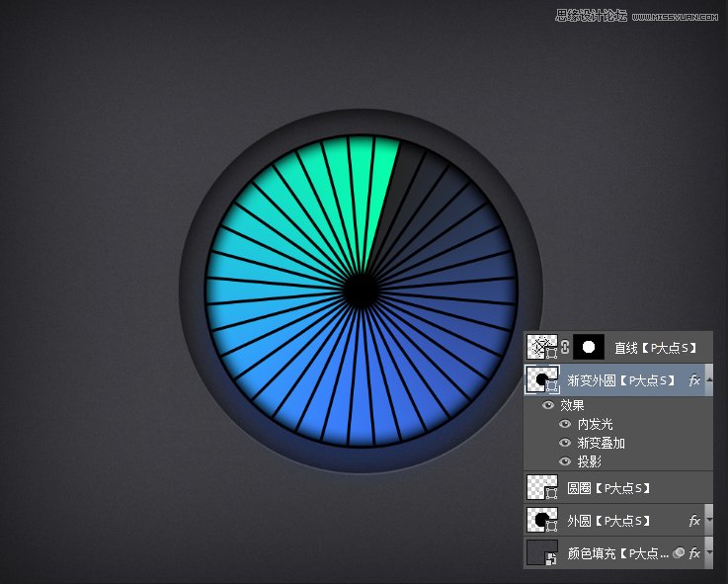Viewport: 728px width, 584px height.
Task: Open the 渐变叠加 effect entry
Action: click(x=602, y=443)
